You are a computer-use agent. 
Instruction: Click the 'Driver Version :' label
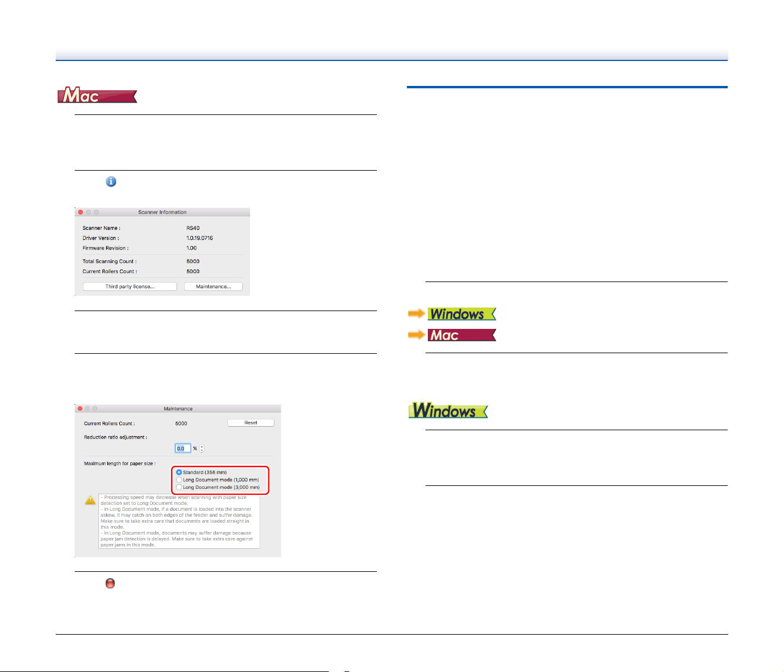[x=101, y=238]
